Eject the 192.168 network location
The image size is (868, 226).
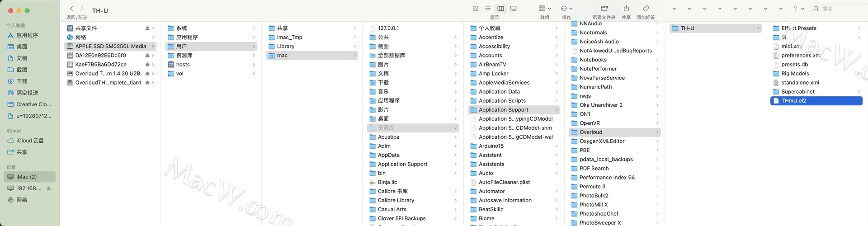pos(49,188)
